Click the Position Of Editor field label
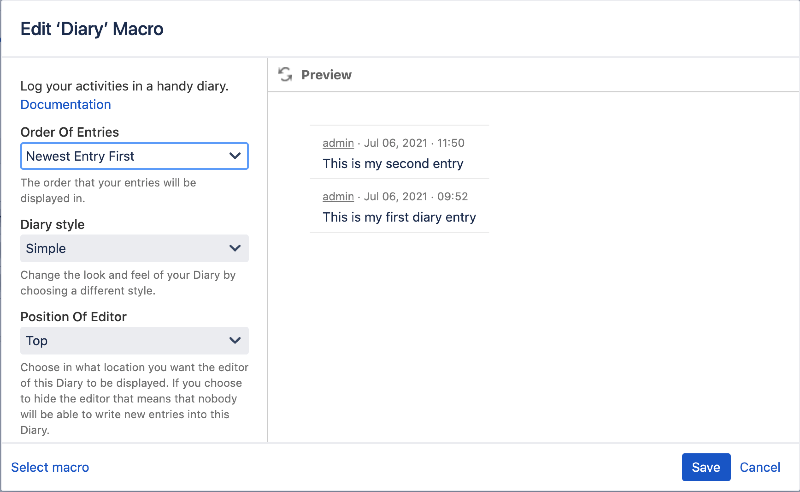800x492 pixels. click(x=73, y=316)
